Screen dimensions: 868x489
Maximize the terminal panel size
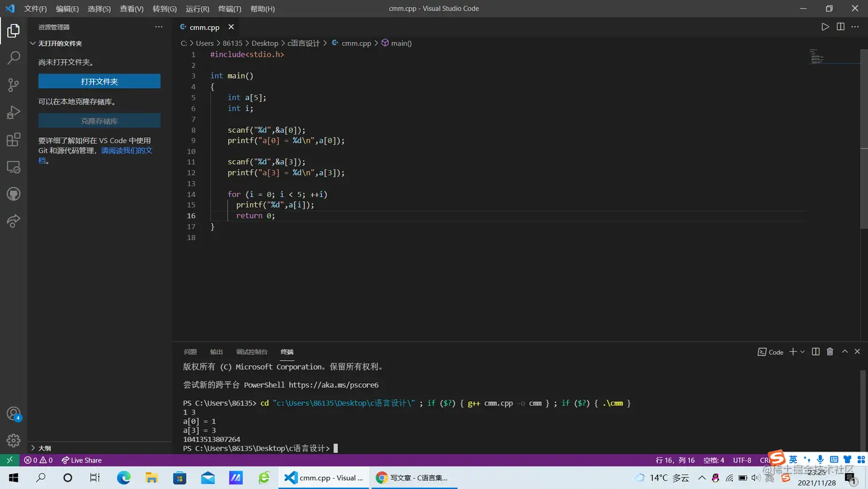point(844,352)
